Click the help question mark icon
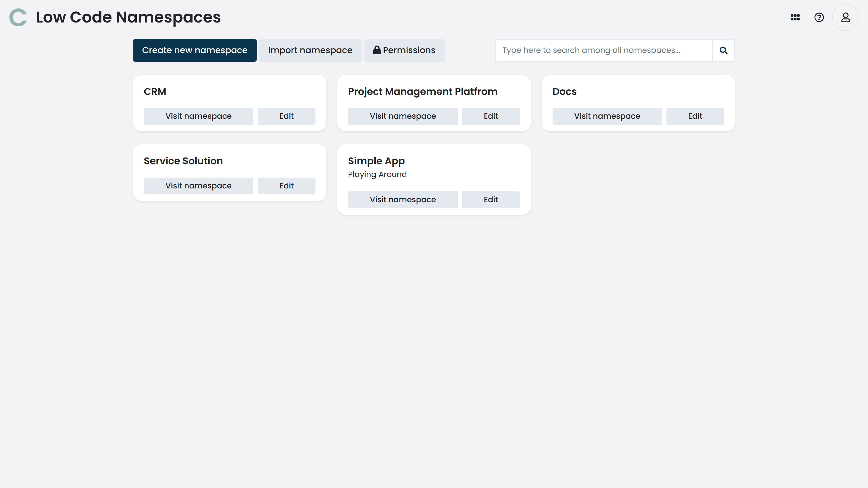Screen dimensions: 868x488 [819, 17]
